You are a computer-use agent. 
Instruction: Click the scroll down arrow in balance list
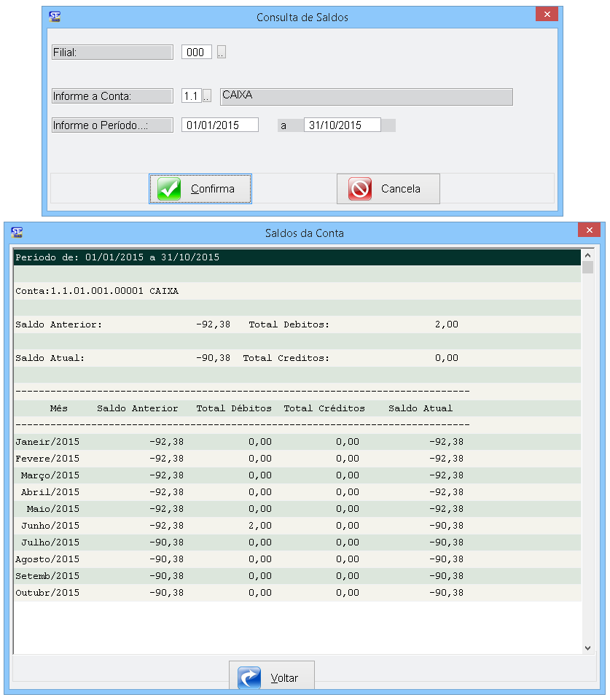[x=587, y=647]
